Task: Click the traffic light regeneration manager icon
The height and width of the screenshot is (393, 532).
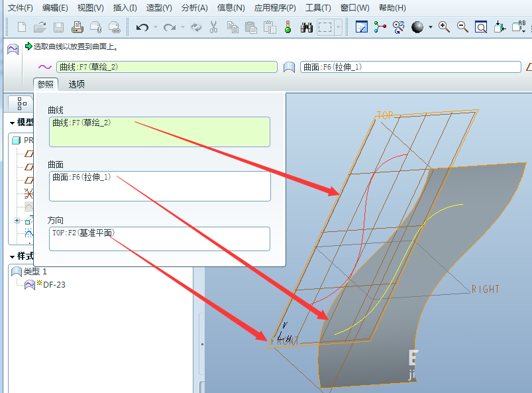Action: [x=288, y=27]
